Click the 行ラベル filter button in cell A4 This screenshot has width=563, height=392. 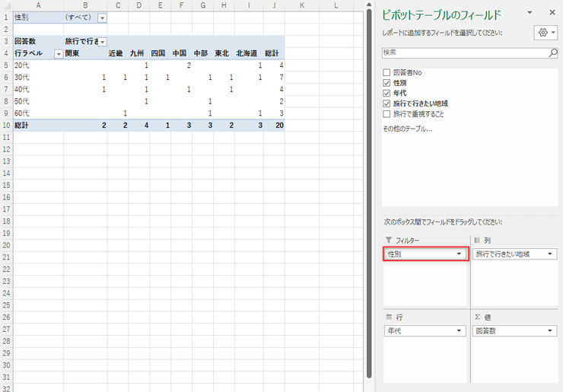(x=58, y=54)
